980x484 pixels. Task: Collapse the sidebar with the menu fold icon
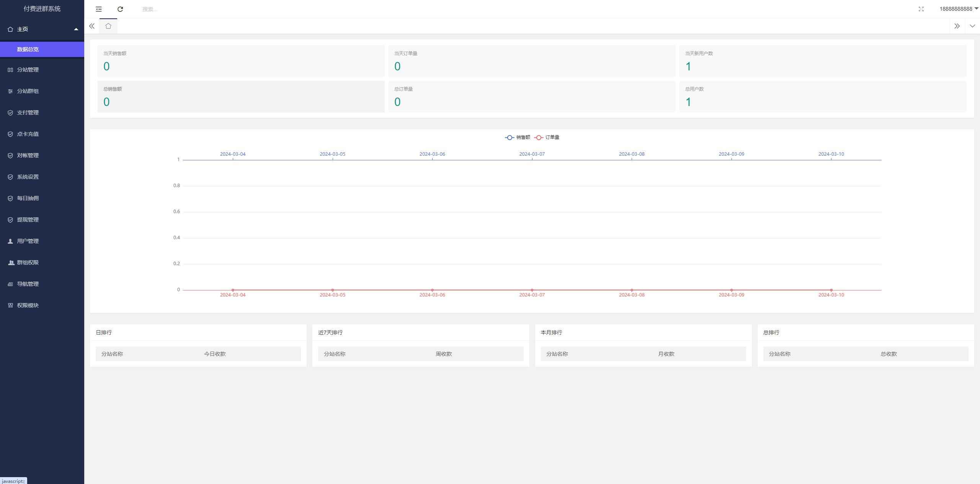[99, 9]
